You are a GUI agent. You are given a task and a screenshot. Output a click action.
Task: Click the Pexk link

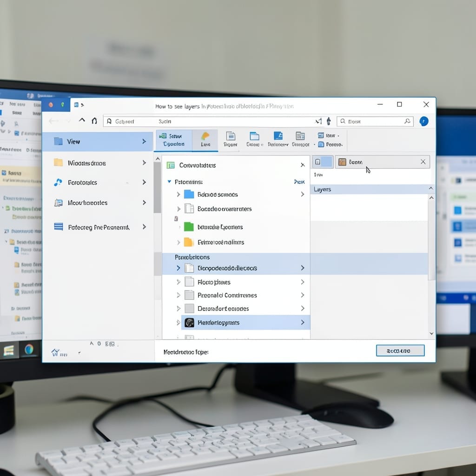coord(299,182)
